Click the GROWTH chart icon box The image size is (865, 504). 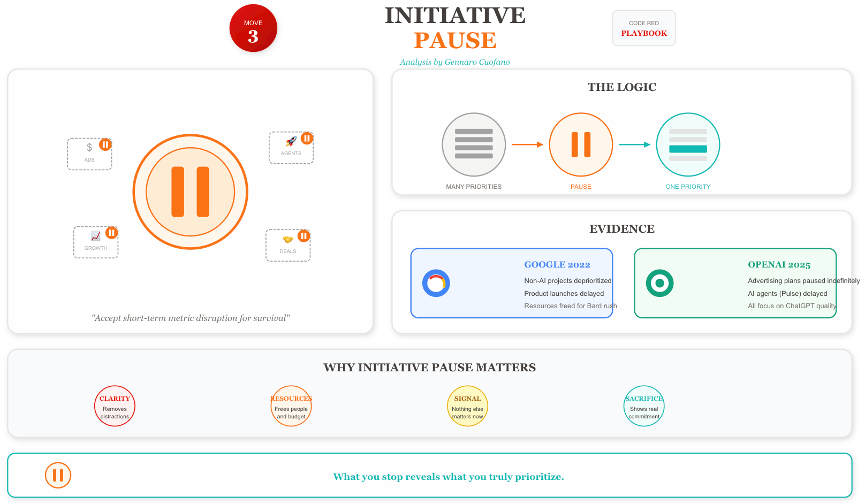coord(96,242)
